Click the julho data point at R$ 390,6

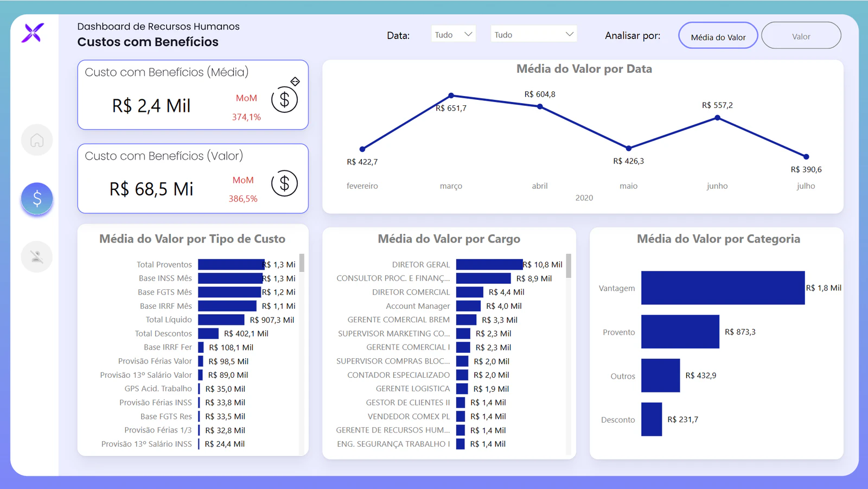[806, 157]
